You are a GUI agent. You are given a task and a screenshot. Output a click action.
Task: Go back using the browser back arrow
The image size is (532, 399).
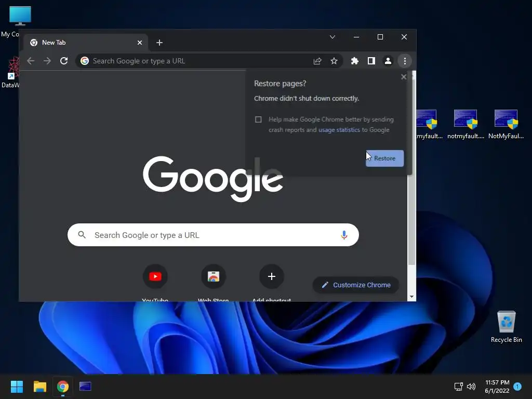[x=31, y=61]
